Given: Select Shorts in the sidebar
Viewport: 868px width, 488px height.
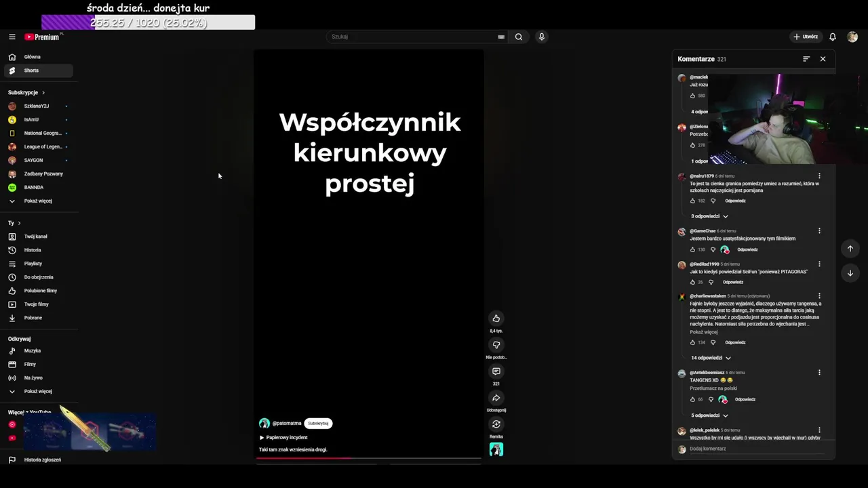Looking at the screenshot, I should (39, 70).
